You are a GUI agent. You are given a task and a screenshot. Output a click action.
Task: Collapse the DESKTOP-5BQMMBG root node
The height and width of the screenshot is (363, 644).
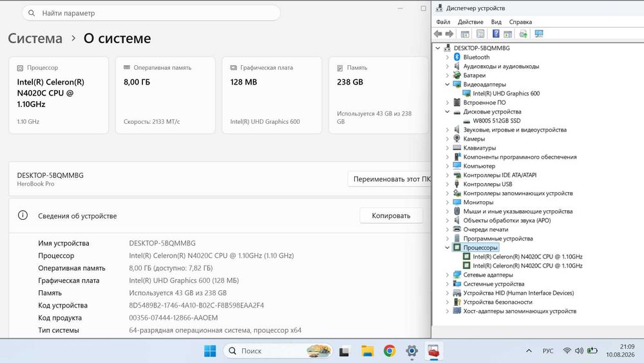[x=438, y=48]
